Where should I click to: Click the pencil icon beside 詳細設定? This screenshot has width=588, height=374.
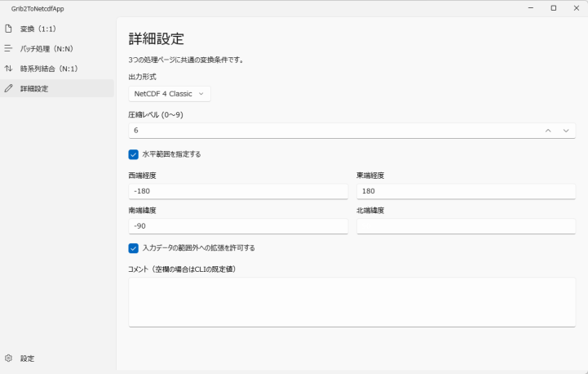[x=8, y=89]
